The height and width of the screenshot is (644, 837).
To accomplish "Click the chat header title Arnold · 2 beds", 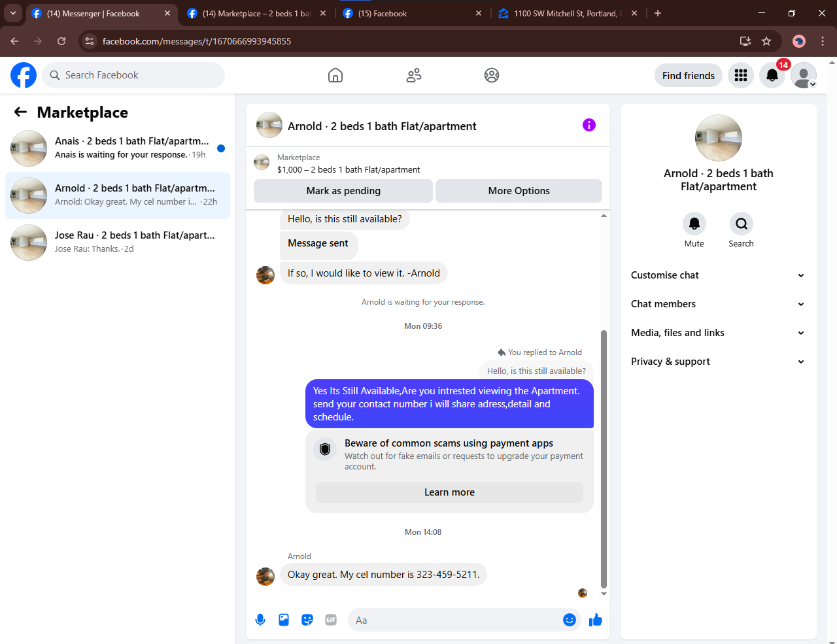I will (382, 126).
